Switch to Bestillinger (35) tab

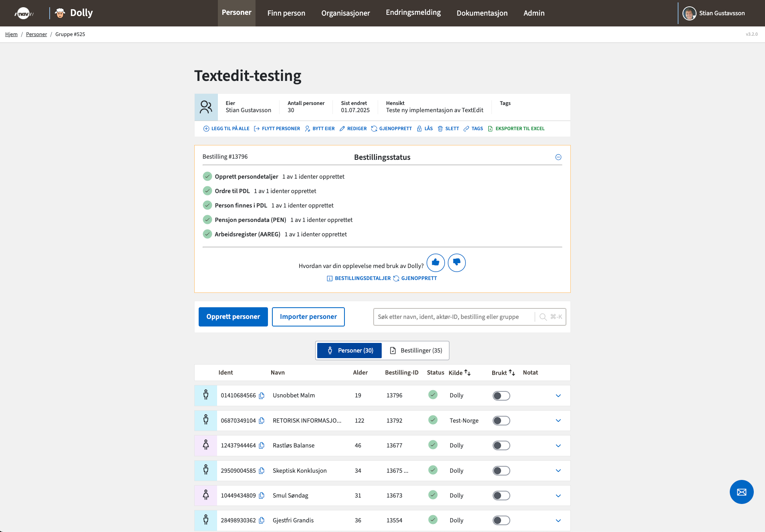(416, 351)
